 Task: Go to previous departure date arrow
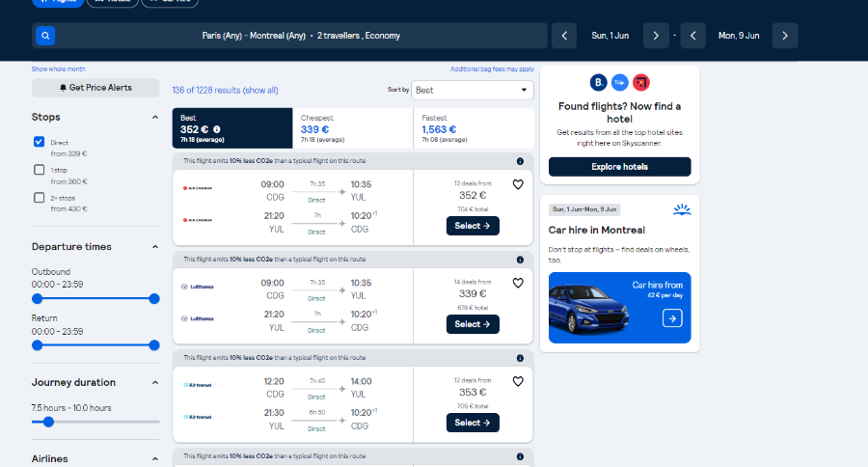(564, 36)
